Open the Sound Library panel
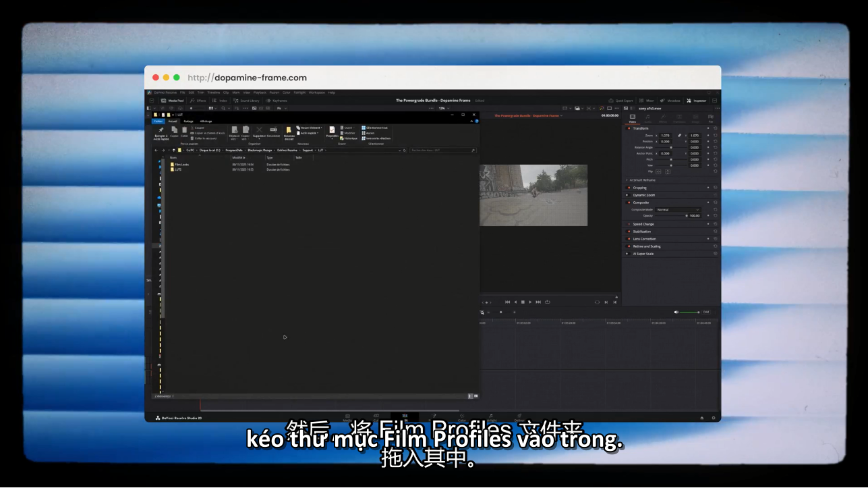868x488 pixels. tap(246, 101)
